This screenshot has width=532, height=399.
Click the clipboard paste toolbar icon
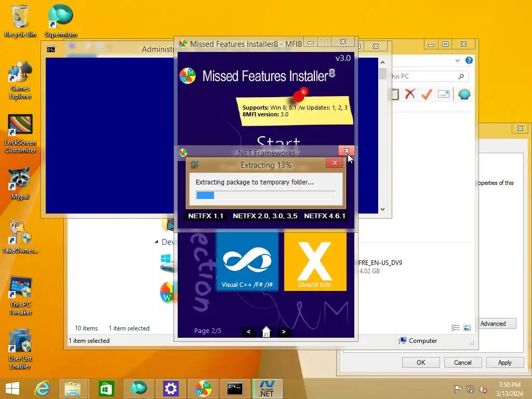click(x=395, y=94)
